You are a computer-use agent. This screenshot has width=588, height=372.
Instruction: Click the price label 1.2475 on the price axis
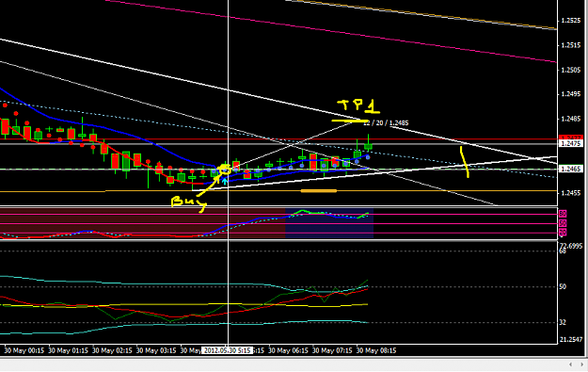pos(571,144)
